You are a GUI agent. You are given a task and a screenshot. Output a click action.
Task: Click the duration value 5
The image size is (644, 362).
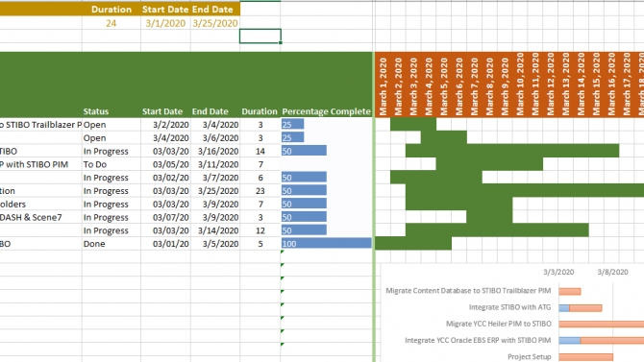click(260, 244)
